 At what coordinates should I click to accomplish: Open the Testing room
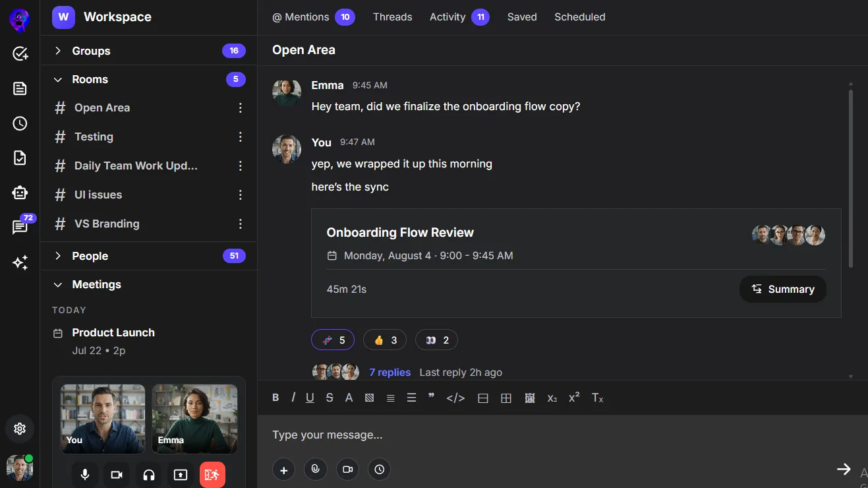pyautogui.click(x=94, y=137)
